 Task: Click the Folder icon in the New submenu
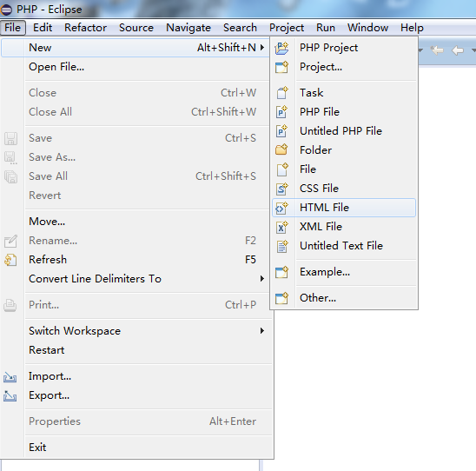(x=281, y=149)
